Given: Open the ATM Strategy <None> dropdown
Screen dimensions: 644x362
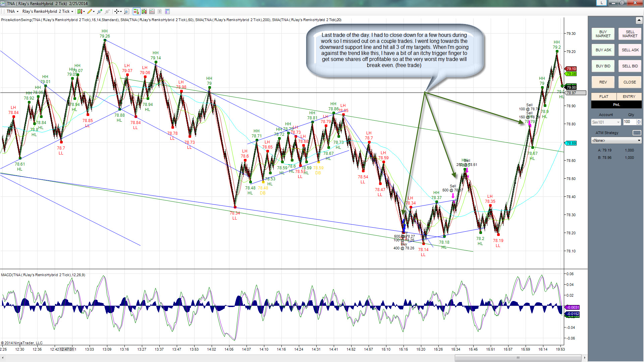Looking at the screenshot, I should point(616,140).
